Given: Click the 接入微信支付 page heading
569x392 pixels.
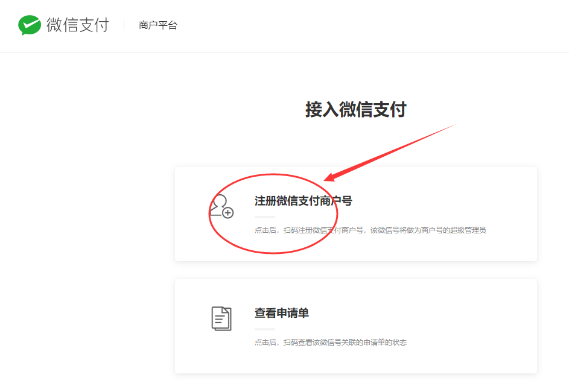Looking at the screenshot, I should pos(355,110).
